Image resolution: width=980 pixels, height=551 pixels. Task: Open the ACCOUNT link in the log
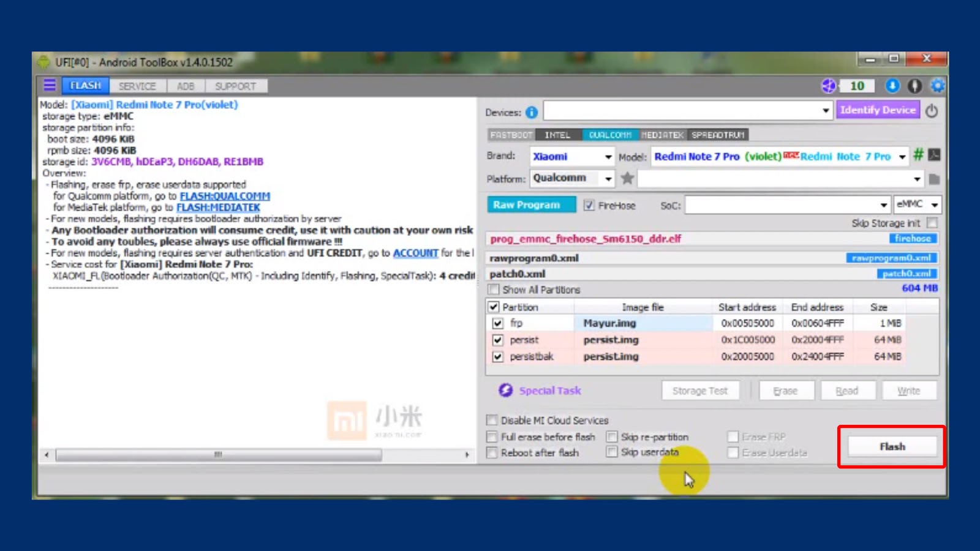click(x=415, y=253)
